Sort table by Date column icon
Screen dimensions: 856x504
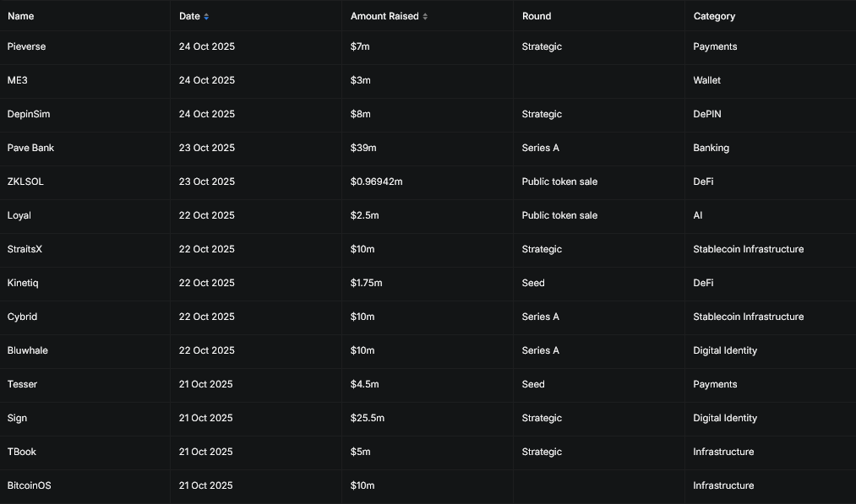coord(206,16)
